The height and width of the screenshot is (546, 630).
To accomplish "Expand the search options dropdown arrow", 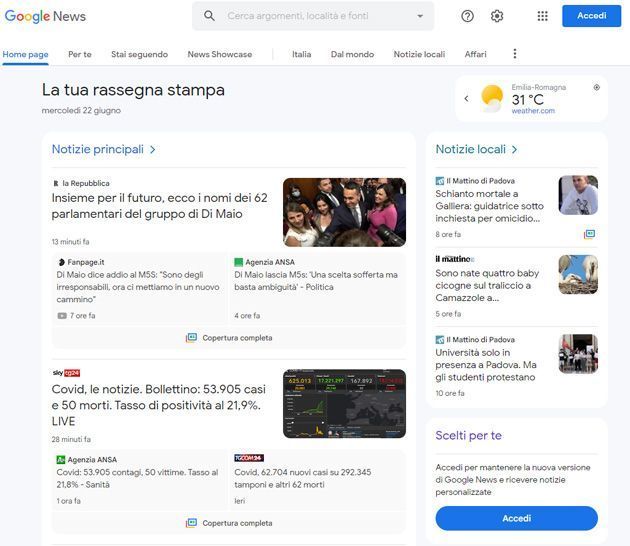I will [x=420, y=16].
